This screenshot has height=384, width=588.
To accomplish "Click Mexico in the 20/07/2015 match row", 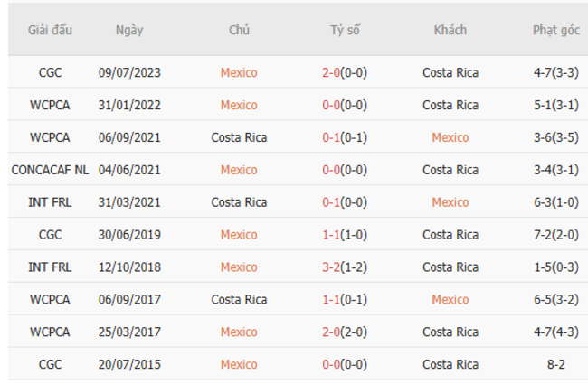I will pyautogui.click(x=239, y=364).
